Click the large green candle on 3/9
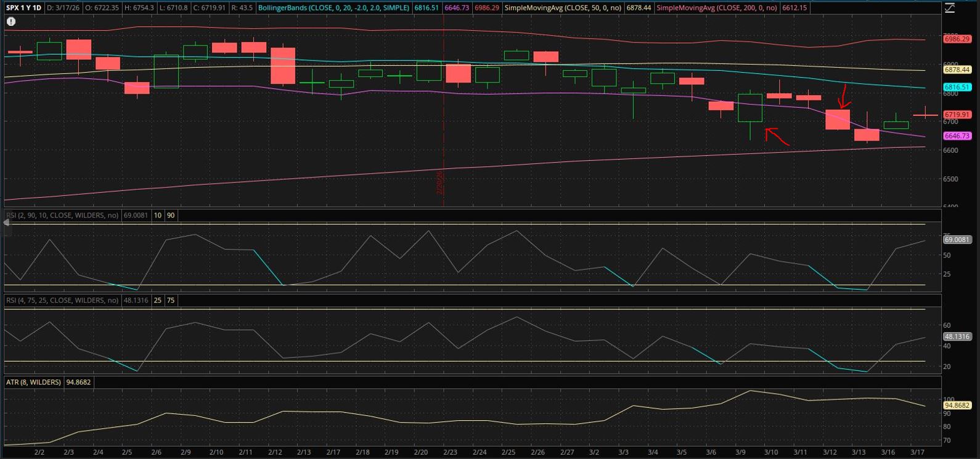Screen dimensions: 980x459 pos(750,108)
